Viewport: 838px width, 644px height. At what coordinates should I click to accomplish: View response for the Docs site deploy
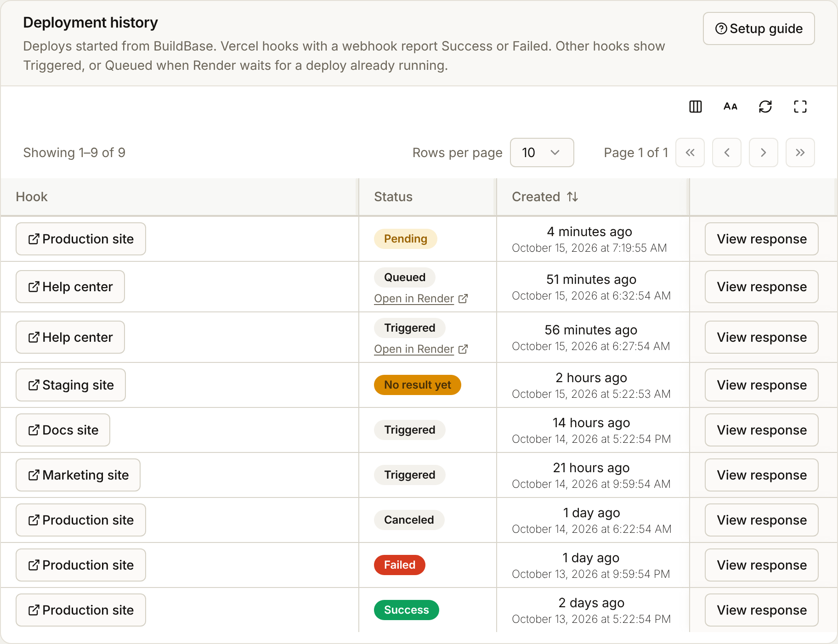pos(762,430)
